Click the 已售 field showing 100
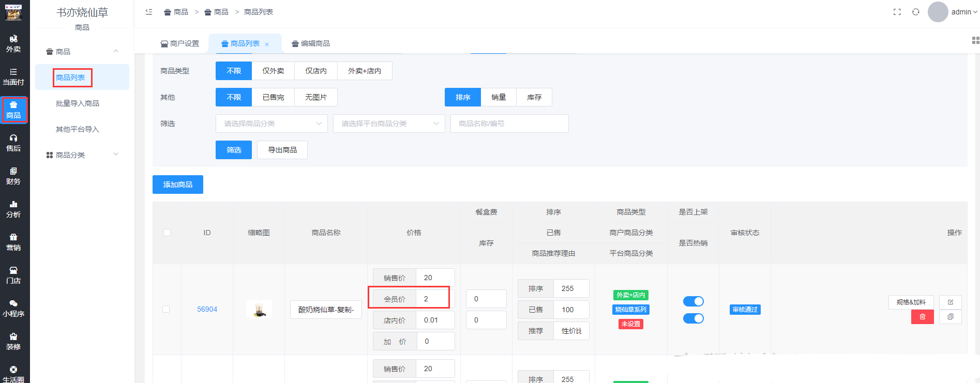Screen dimensions: 980x383 coord(571,310)
